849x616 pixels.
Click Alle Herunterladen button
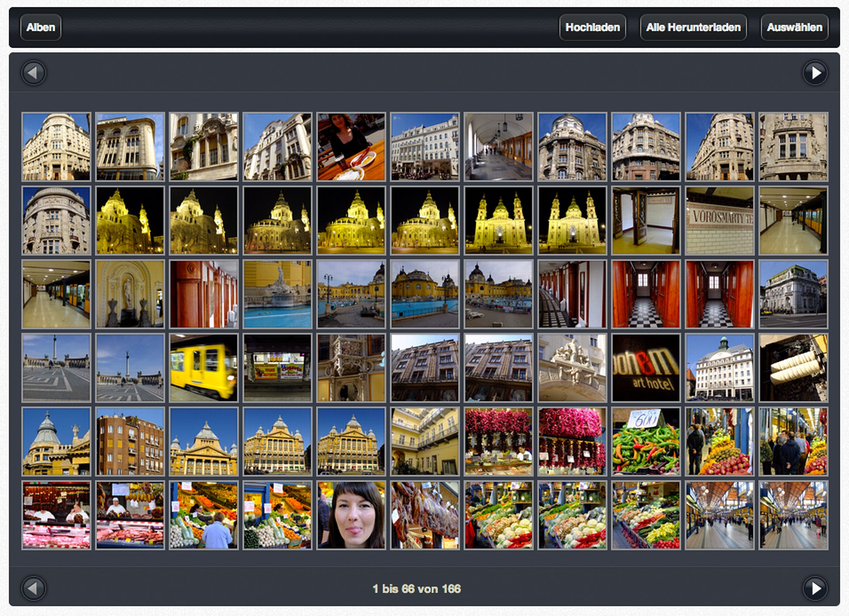(693, 28)
